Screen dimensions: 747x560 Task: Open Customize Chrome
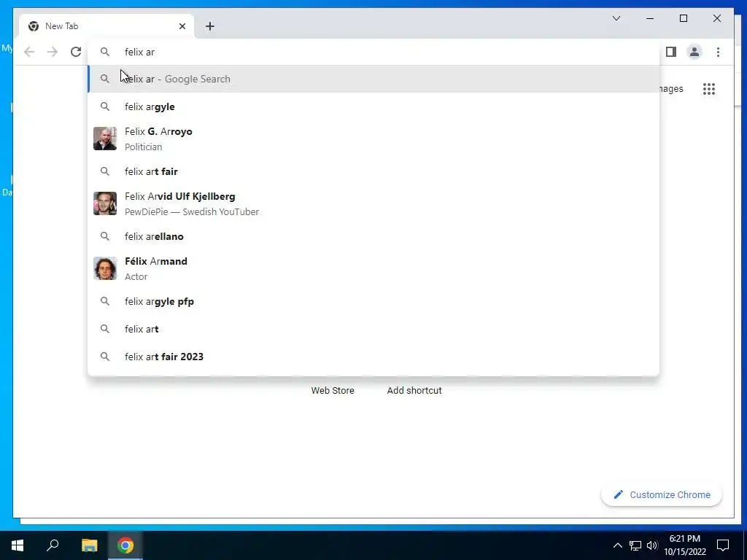point(662,495)
